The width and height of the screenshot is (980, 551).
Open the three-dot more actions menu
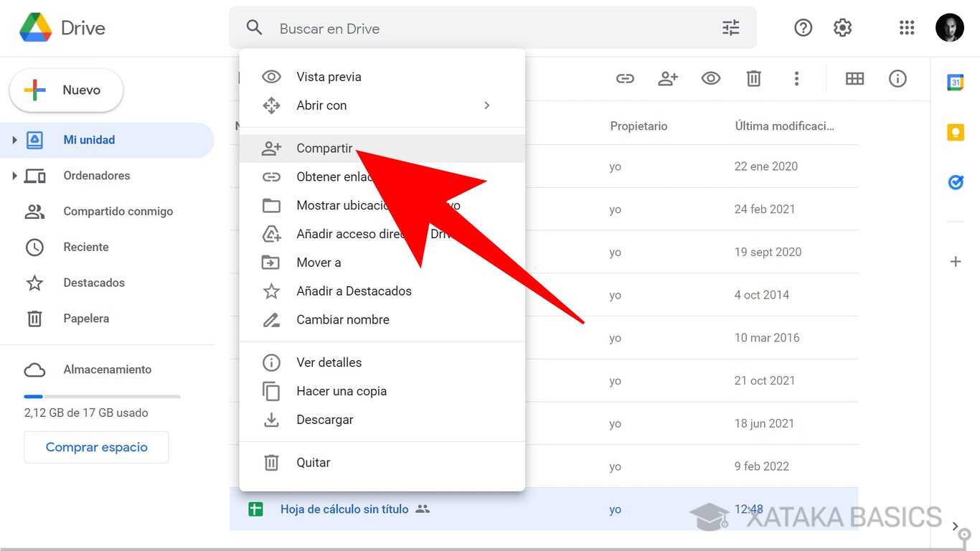point(796,79)
